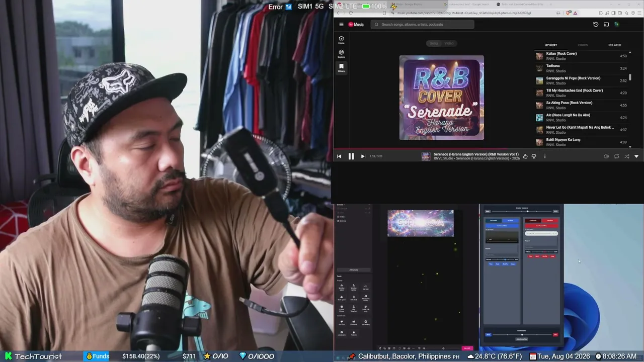Click the red Load Local Files button

click(x=541, y=226)
